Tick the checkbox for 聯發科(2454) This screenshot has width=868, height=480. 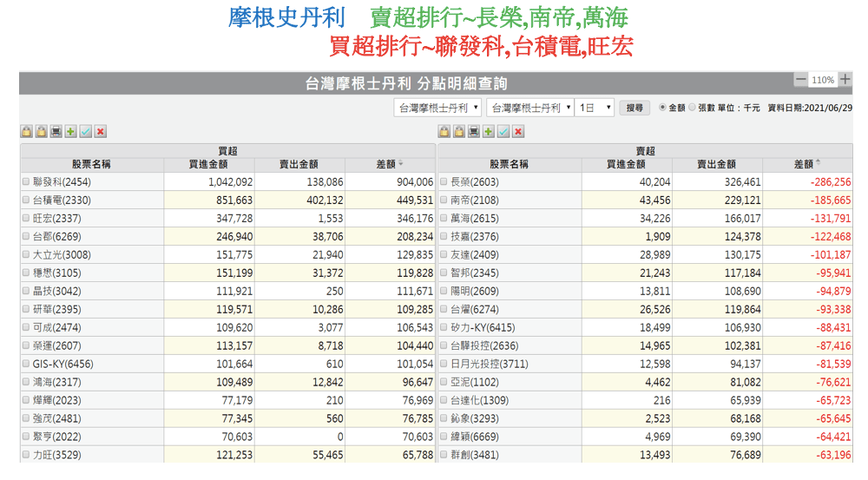coord(26,182)
